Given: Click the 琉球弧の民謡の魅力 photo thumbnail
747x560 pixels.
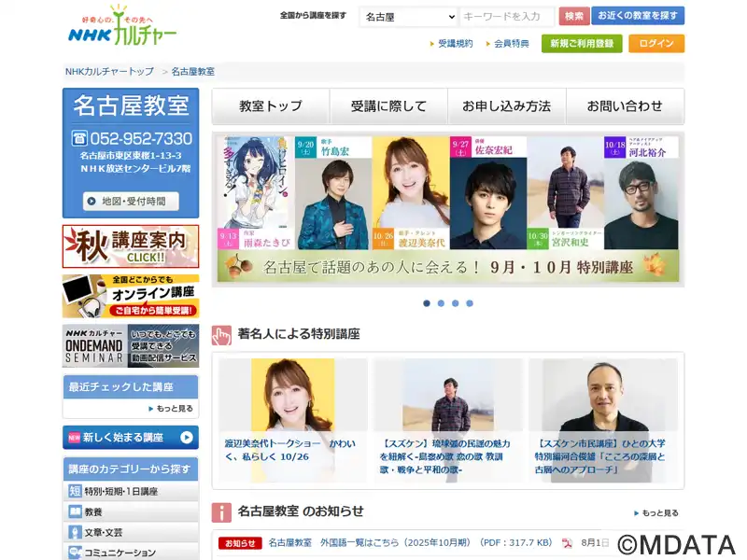Looking at the screenshot, I should pos(448,395).
